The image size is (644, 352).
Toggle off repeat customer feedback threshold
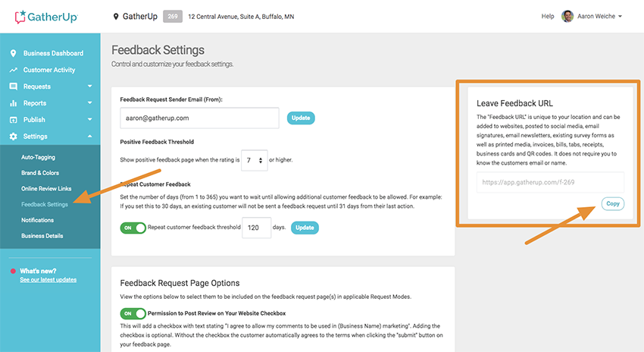133,228
